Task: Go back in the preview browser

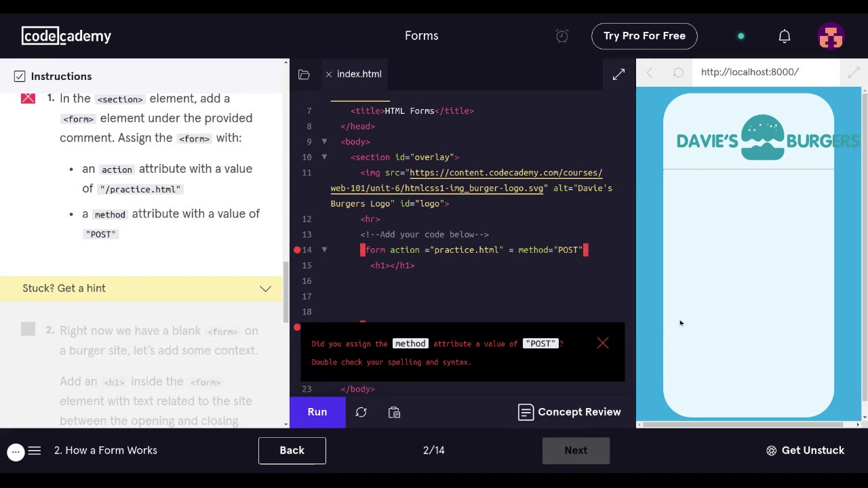Action: [x=650, y=73]
